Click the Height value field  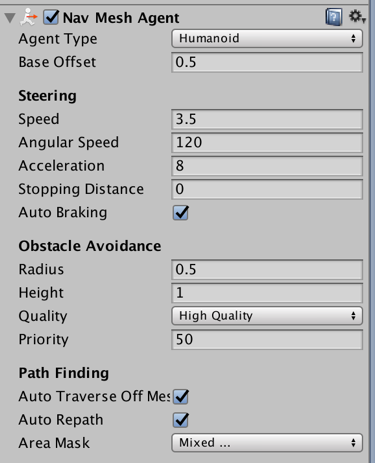pyautogui.click(x=267, y=293)
